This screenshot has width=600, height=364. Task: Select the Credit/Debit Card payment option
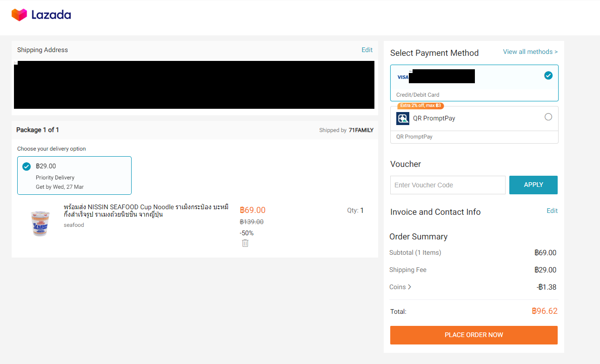click(474, 83)
